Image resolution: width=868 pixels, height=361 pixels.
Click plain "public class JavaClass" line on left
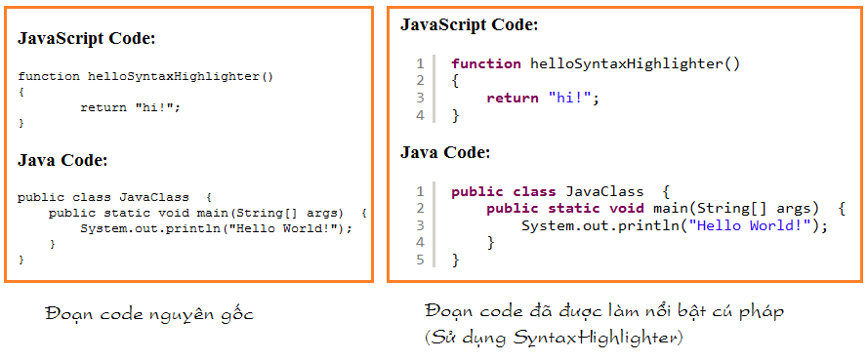[x=115, y=197]
